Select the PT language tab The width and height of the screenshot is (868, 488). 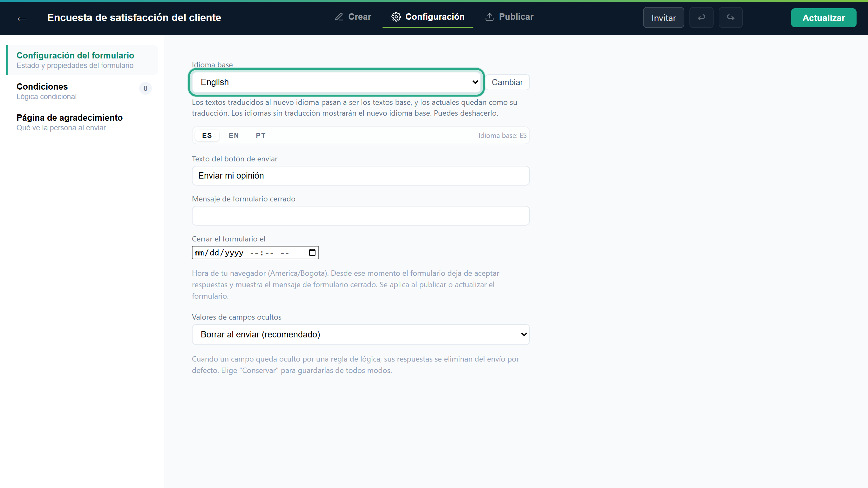tap(261, 135)
